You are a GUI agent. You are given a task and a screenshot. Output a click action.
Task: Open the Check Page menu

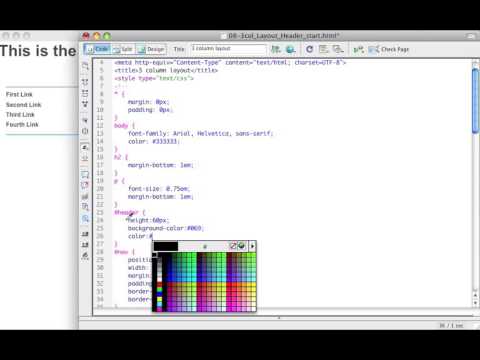(x=389, y=50)
